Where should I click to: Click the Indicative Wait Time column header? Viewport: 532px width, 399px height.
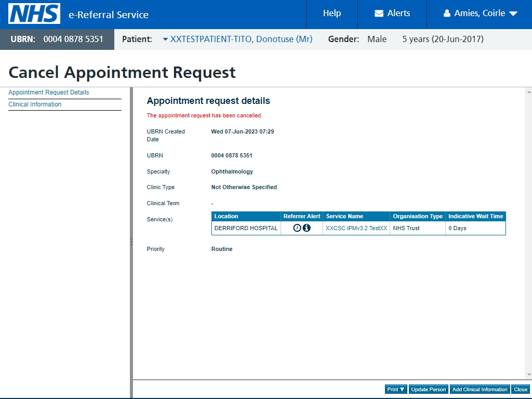tap(475, 216)
